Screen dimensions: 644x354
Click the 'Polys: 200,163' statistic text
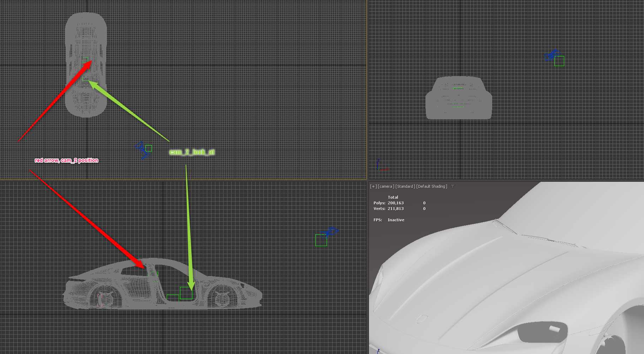coord(388,203)
